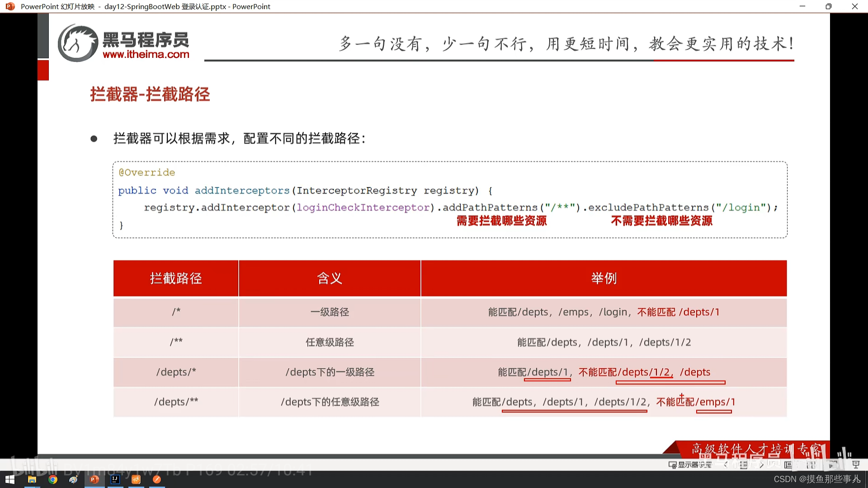Click the /depts下的任意级路径 cell

[330, 402]
